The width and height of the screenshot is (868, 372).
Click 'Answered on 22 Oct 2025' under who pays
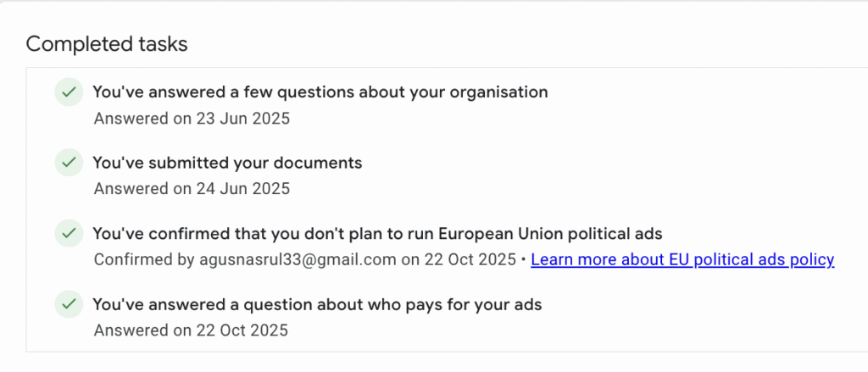pyautogui.click(x=191, y=330)
